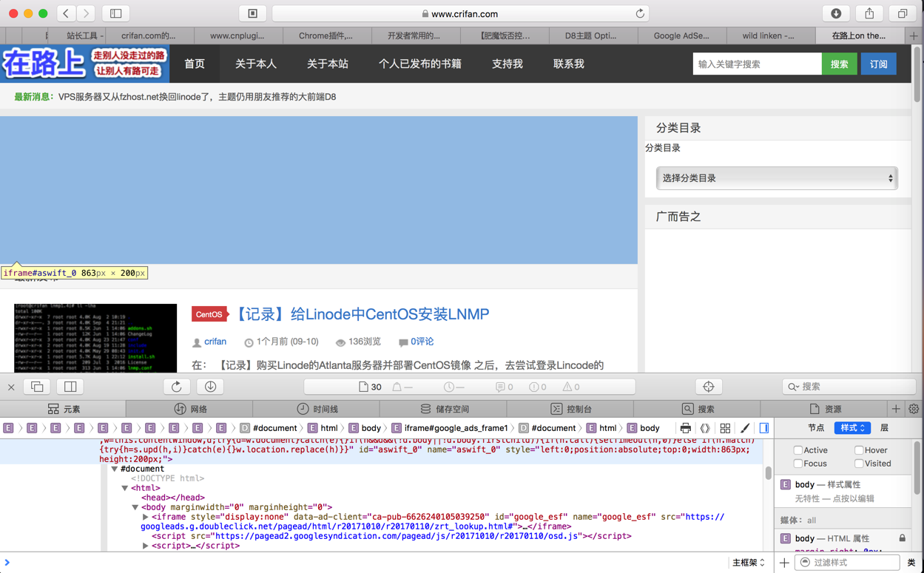The image size is (924, 573).
Task: Click the console prompt arrow at bottom left
Action: point(7,563)
